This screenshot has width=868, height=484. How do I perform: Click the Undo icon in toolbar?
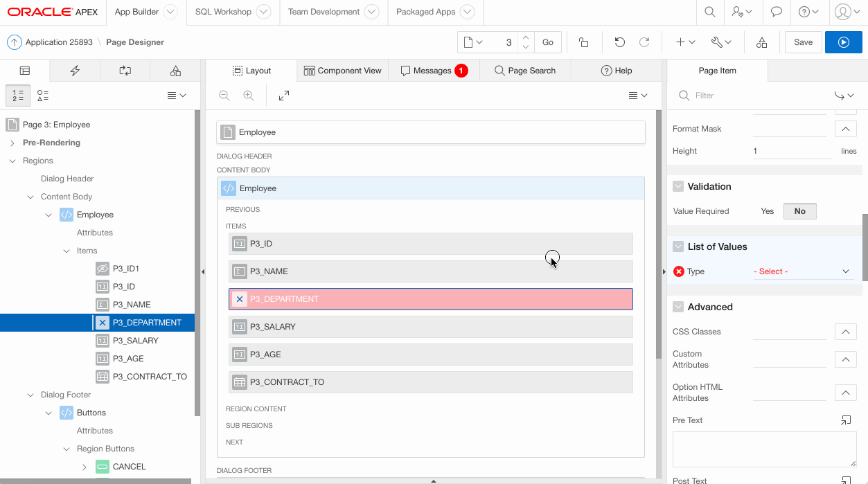tap(619, 42)
